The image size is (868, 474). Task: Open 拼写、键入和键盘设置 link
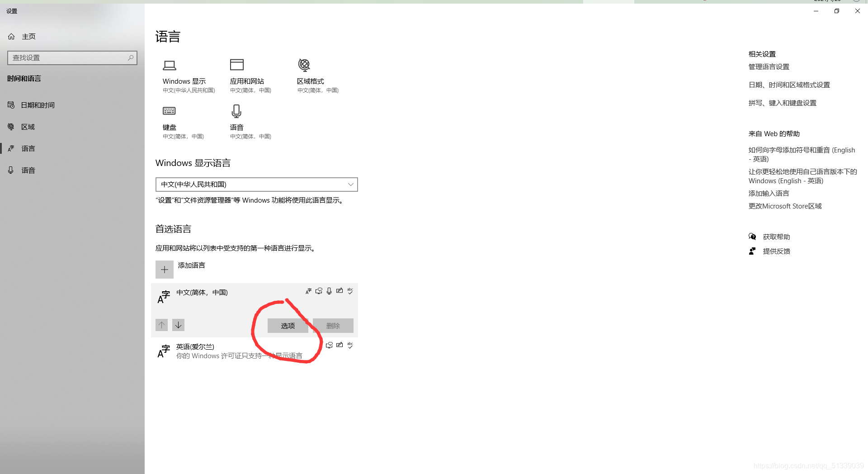(x=783, y=103)
